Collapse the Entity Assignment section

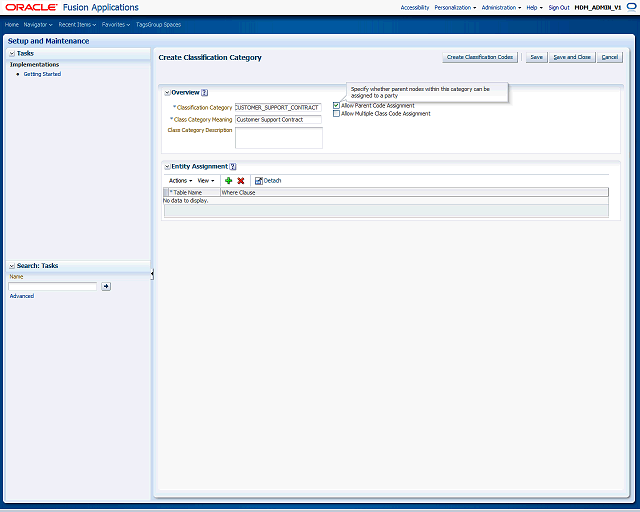(x=167, y=167)
